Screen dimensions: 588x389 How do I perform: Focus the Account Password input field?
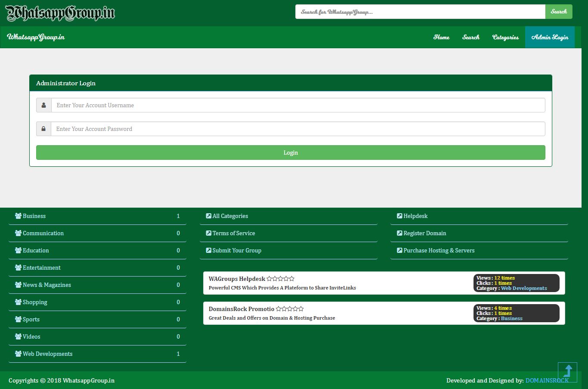pyautogui.click(x=298, y=129)
